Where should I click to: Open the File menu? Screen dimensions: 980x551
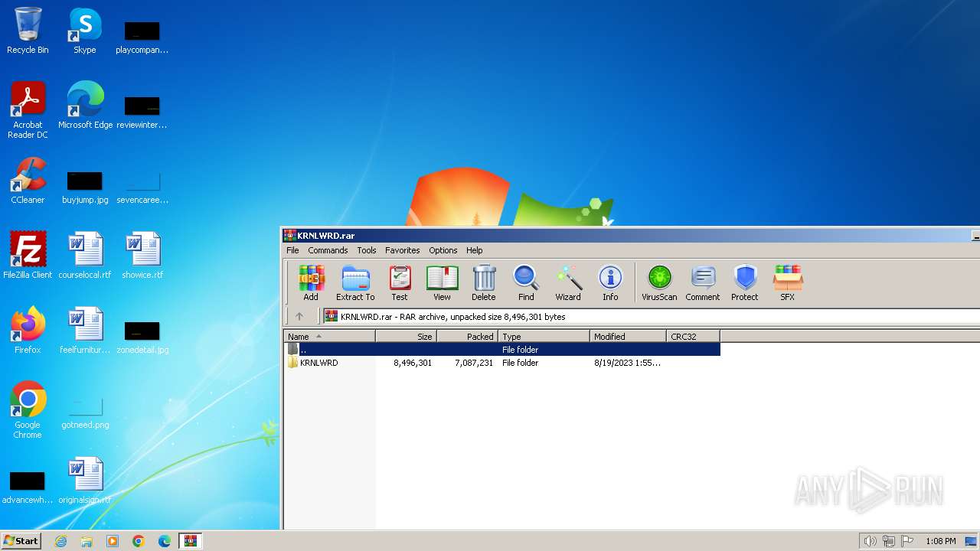tap(292, 250)
